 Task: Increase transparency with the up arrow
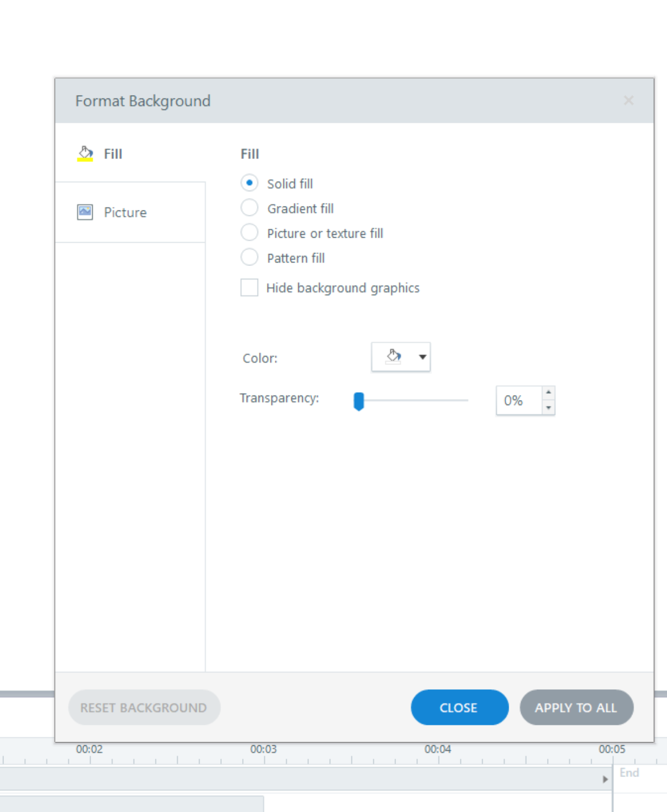pos(548,393)
